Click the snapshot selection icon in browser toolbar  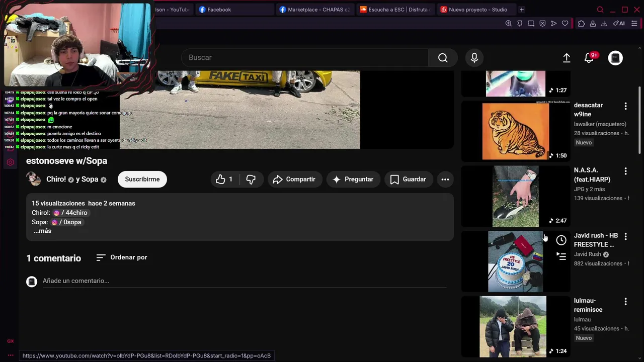[x=531, y=24]
